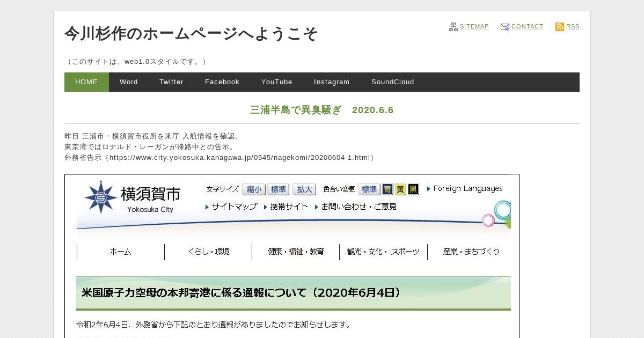Select the 拡大 font size button
The height and width of the screenshot is (338, 644).
pos(304,189)
